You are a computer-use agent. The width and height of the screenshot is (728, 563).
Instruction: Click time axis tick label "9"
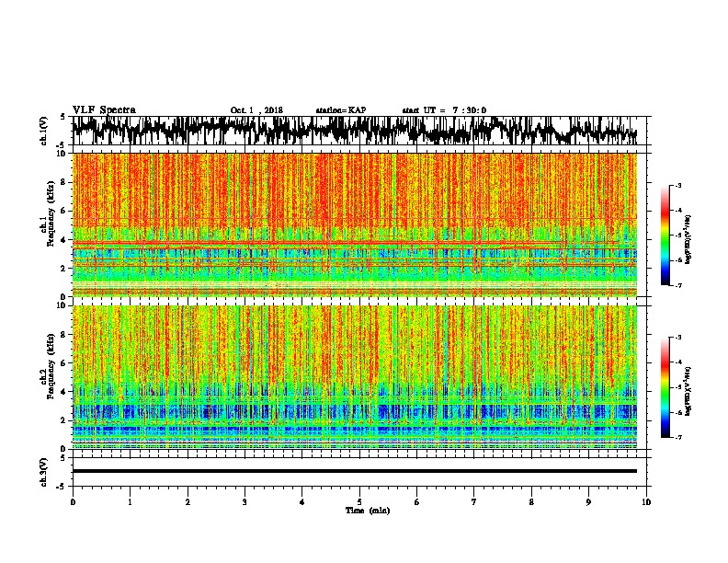(588, 502)
